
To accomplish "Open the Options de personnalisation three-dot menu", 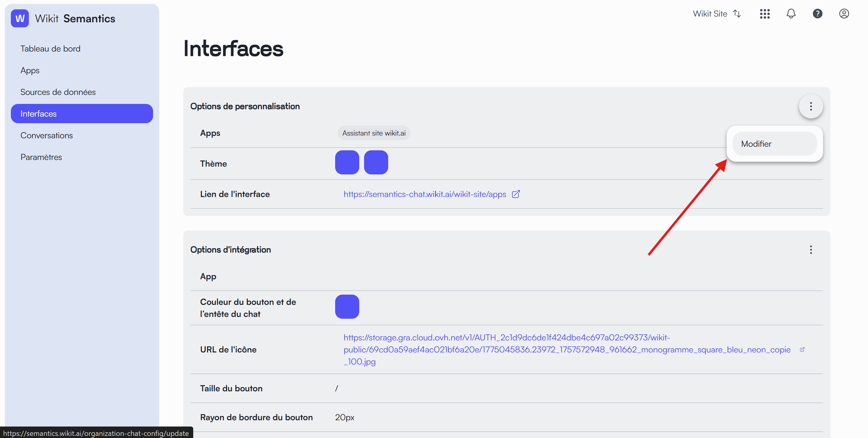I will 811,106.
